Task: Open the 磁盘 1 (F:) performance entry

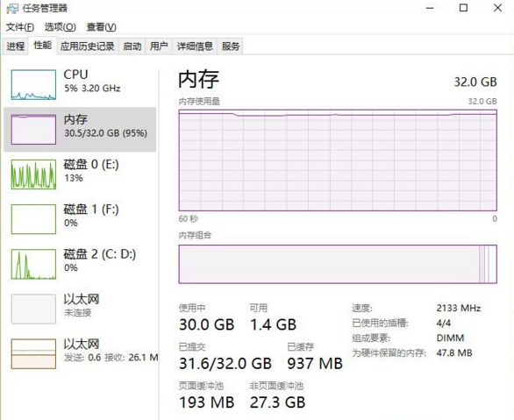Action: [x=80, y=219]
